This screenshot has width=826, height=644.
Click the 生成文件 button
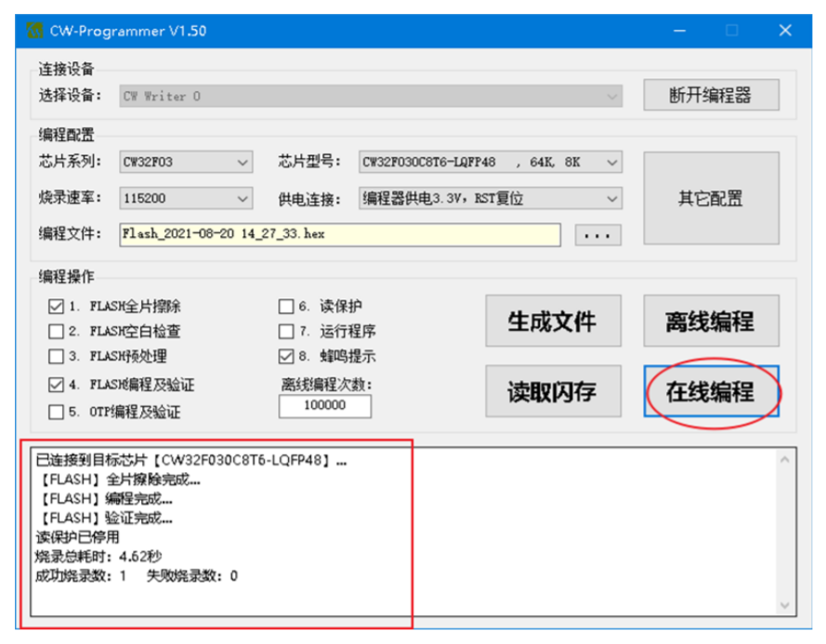(x=553, y=321)
